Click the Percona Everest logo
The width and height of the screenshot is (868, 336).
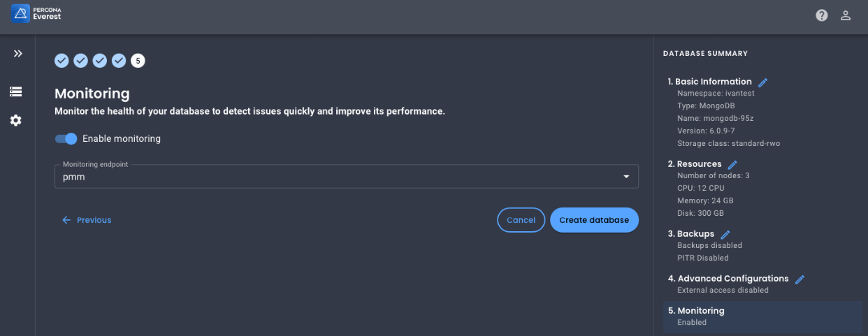36,14
